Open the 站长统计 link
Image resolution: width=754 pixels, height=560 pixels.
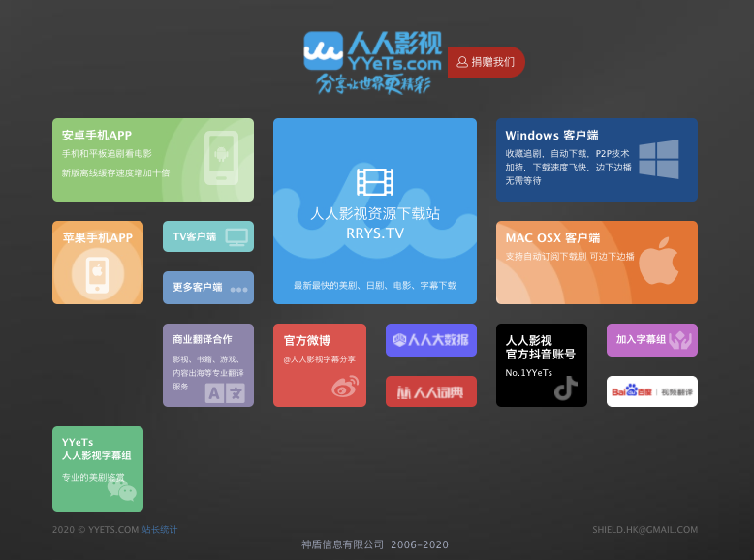pos(160,530)
